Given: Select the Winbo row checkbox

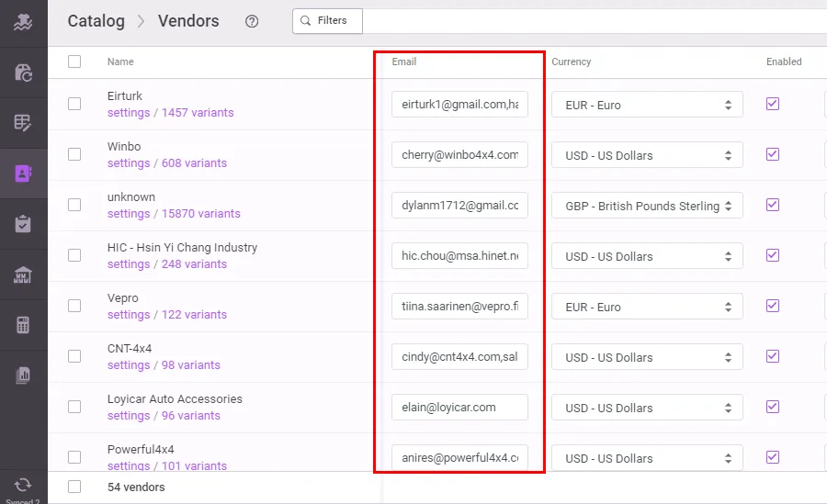Looking at the screenshot, I should coord(74,154).
